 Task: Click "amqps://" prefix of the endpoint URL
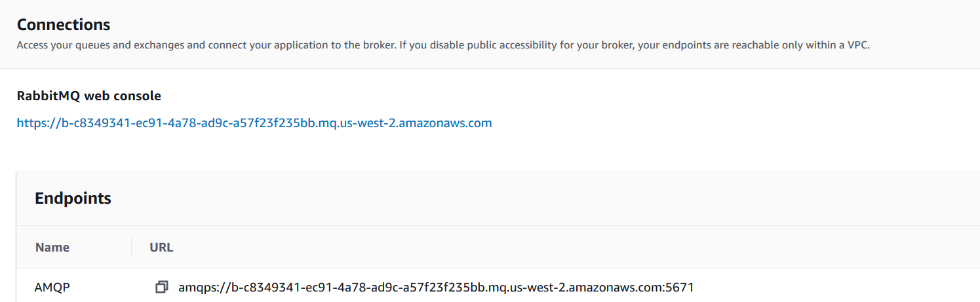click(x=199, y=287)
